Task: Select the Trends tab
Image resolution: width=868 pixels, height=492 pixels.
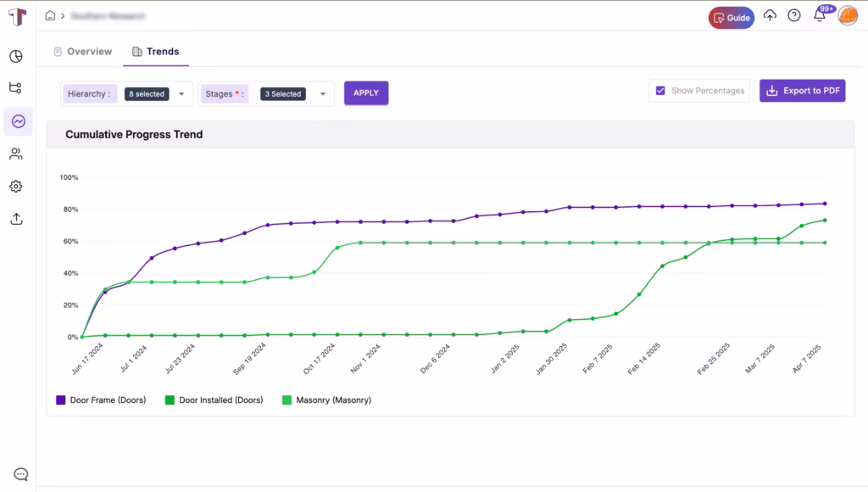Action: tap(156, 52)
